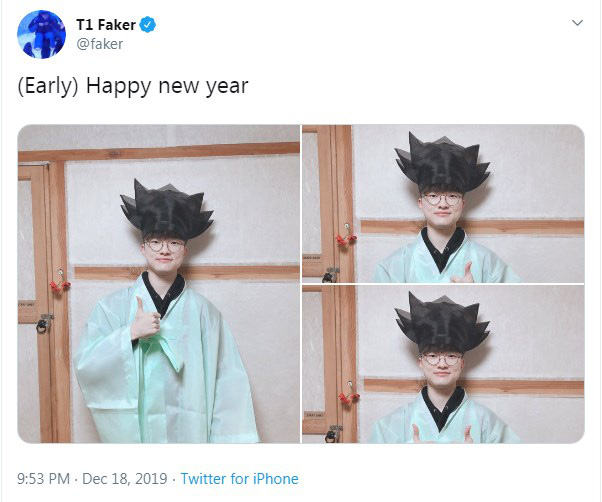Click the red tassel ornament in the full-body photo
The width and height of the screenshot is (602, 502).
tap(60, 284)
